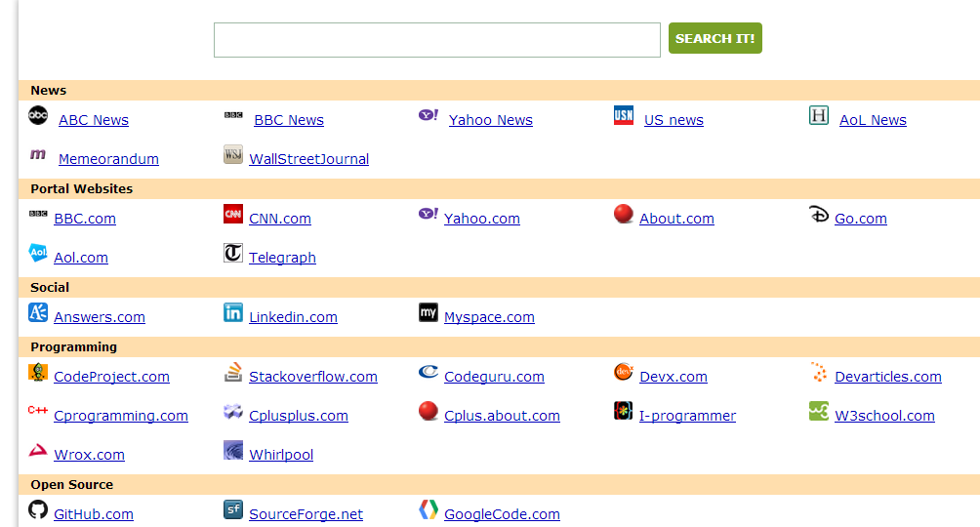Visit the Cprogramming.com link
This screenshot has width=980, height=527.
point(121,416)
